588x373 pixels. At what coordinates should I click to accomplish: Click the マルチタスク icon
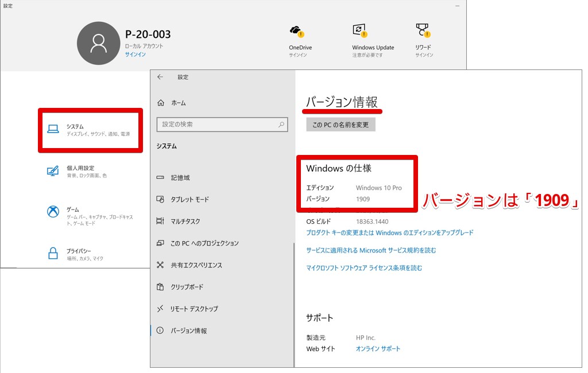(160, 221)
